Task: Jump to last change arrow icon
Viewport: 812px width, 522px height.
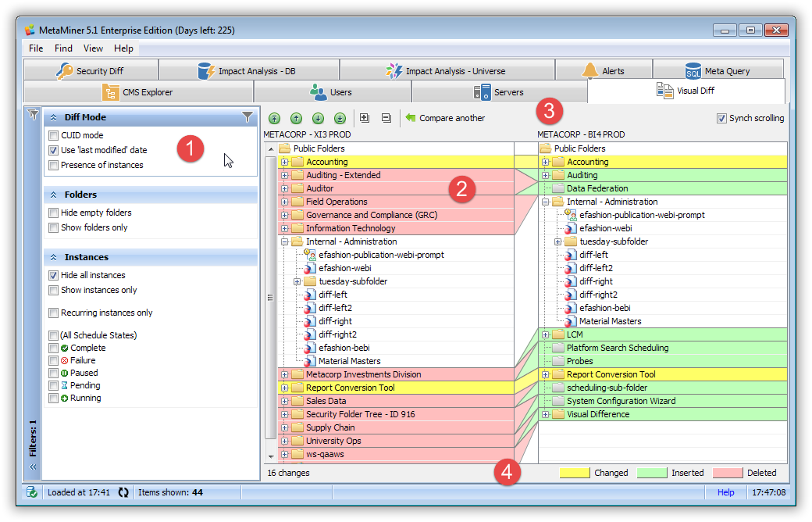Action: [340, 118]
